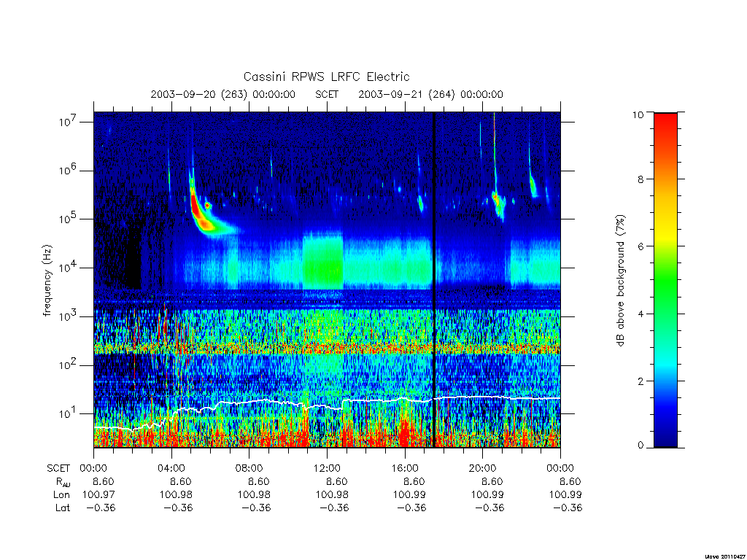This screenshot has width=747, height=560.
Task: Select R_AU value 8.60 under 20:00
Action: (492, 481)
